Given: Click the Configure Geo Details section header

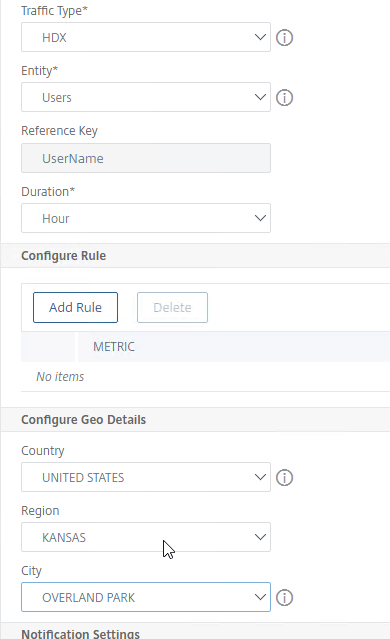Looking at the screenshot, I should pyautogui.click(x=84, y=420).
